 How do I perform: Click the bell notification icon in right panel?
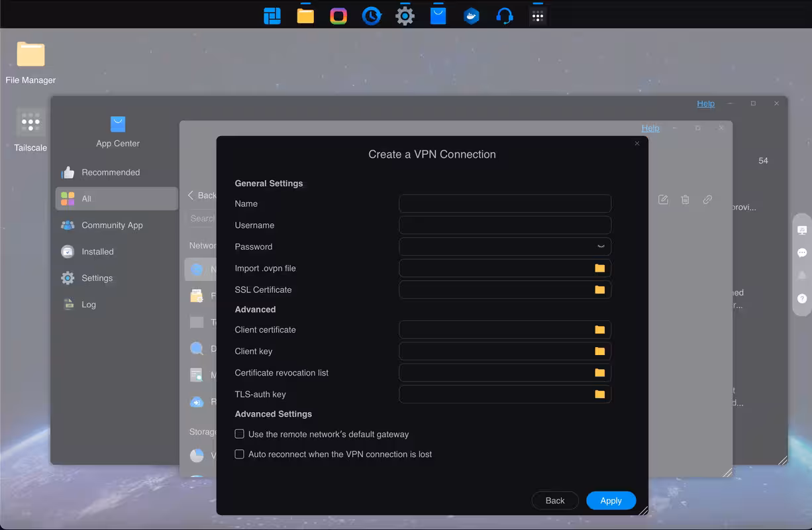point(802,276)
